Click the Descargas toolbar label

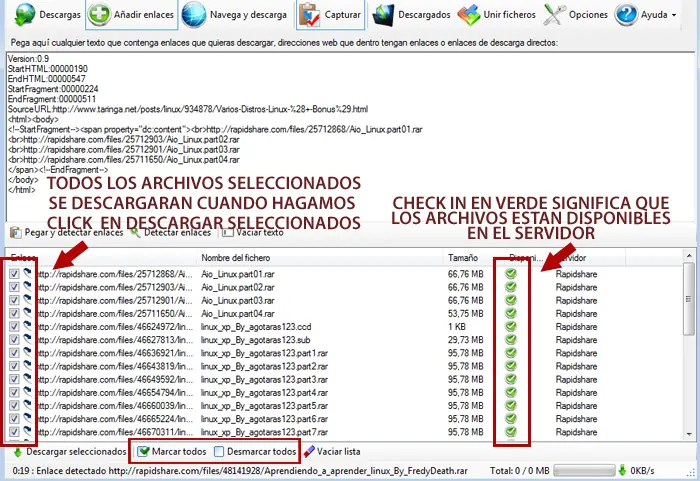tap(60, 15)
